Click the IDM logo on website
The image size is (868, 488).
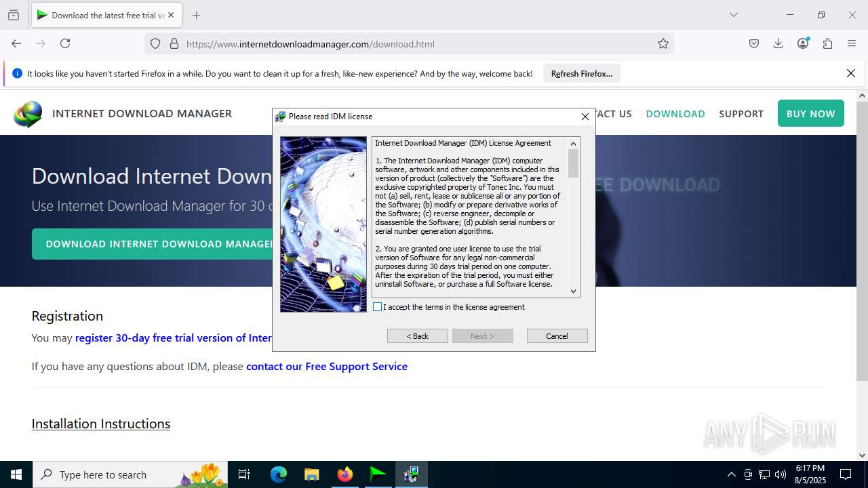28,114
